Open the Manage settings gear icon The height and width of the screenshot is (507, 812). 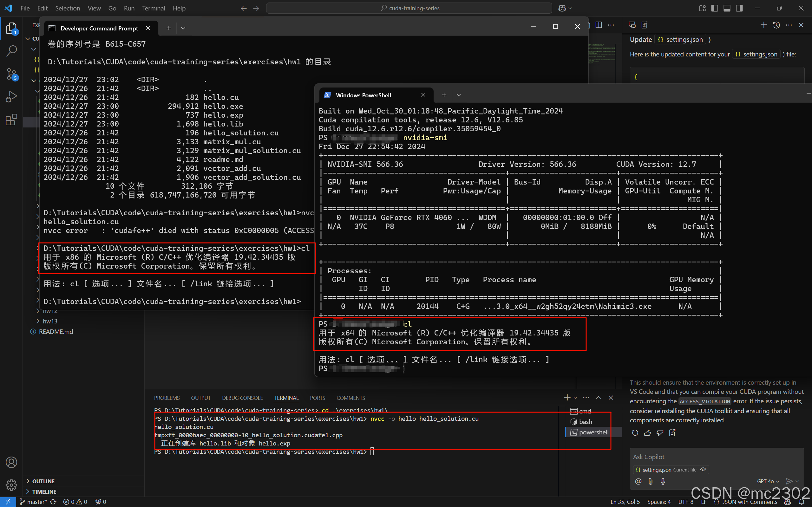coord(11,485)
